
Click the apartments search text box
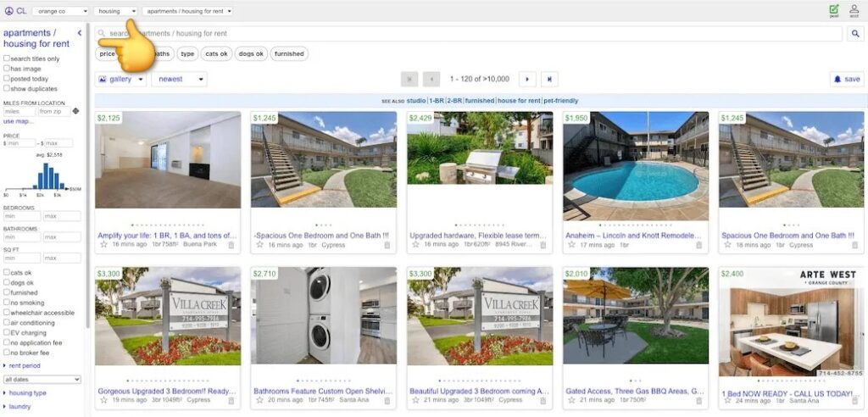[x=468, y=34]
